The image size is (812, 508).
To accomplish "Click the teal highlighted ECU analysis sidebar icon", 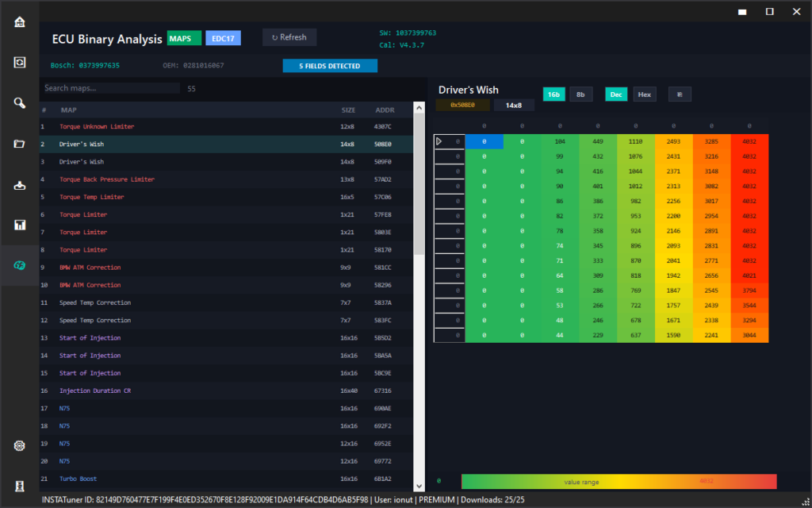I will point(20,266).
